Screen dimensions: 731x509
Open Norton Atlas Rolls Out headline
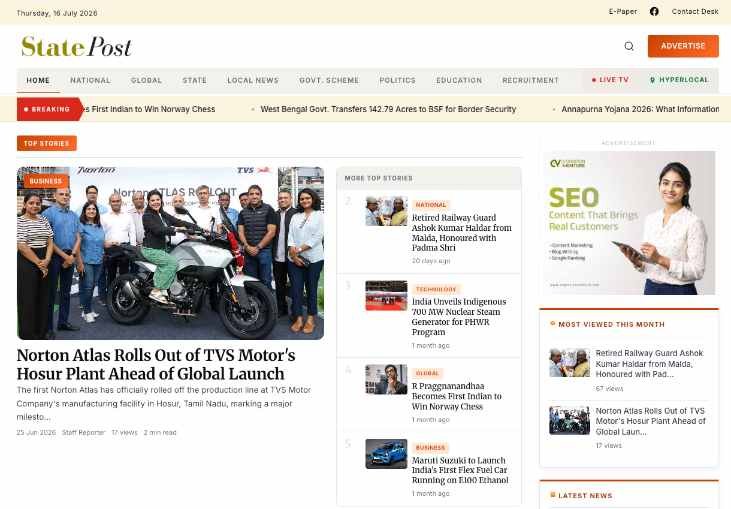pyautogui.click(x=156, y=365)
